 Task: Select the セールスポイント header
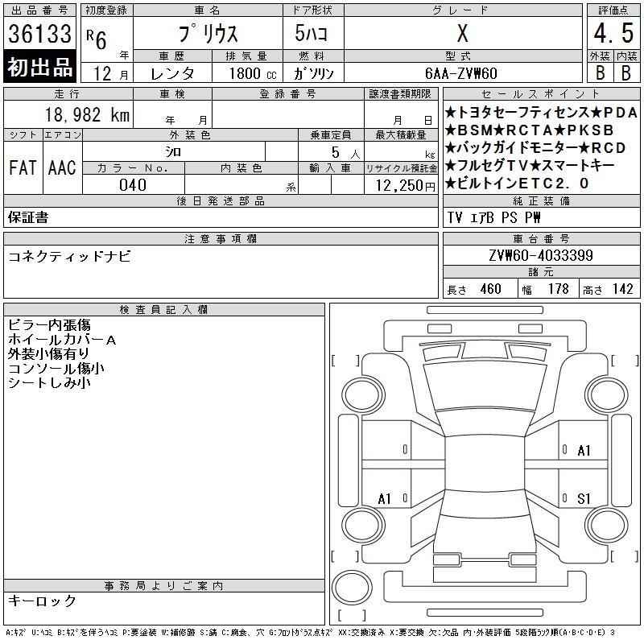pos(541,93)
